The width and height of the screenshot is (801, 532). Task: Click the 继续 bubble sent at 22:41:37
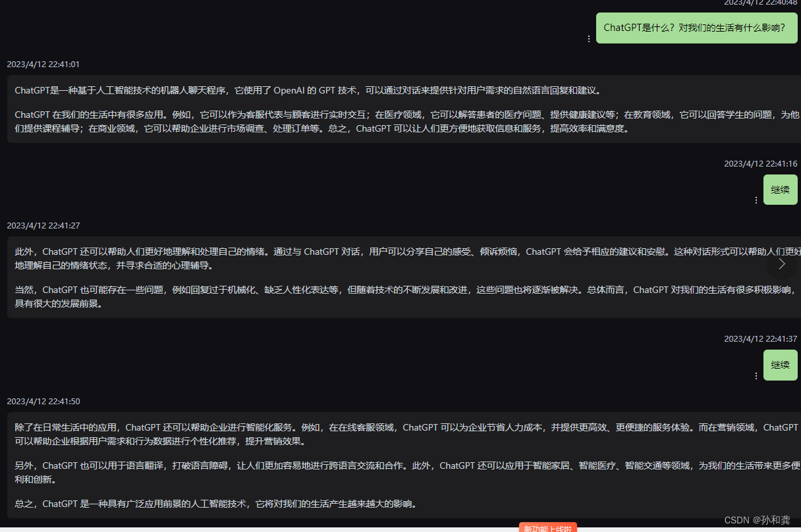point(781,365)
